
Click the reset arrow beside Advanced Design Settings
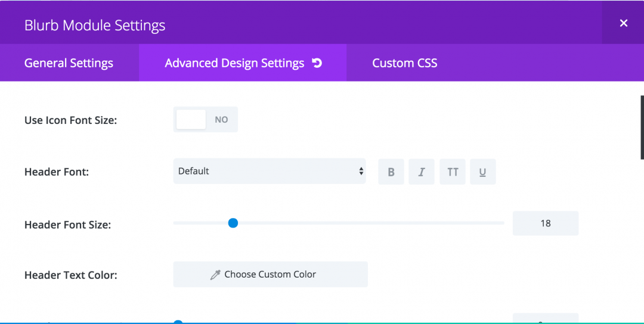click(x=317, y=63)
